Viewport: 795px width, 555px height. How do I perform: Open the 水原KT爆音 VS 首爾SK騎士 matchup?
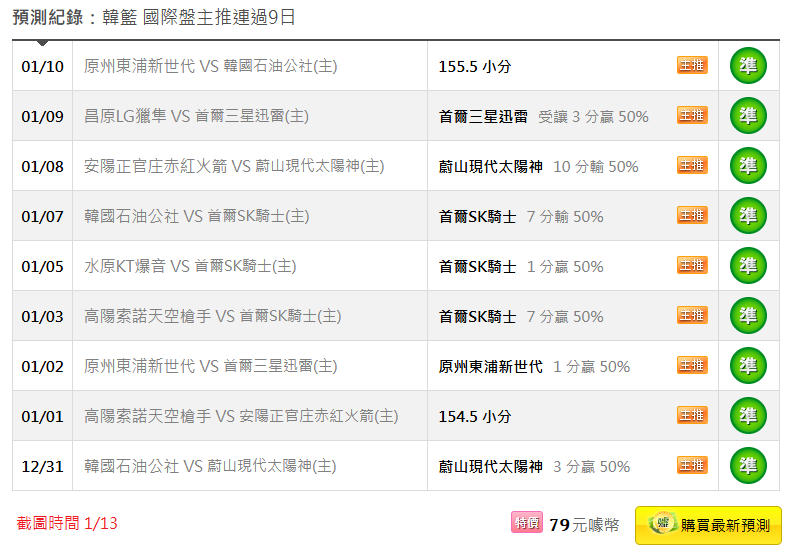(190, 266)
